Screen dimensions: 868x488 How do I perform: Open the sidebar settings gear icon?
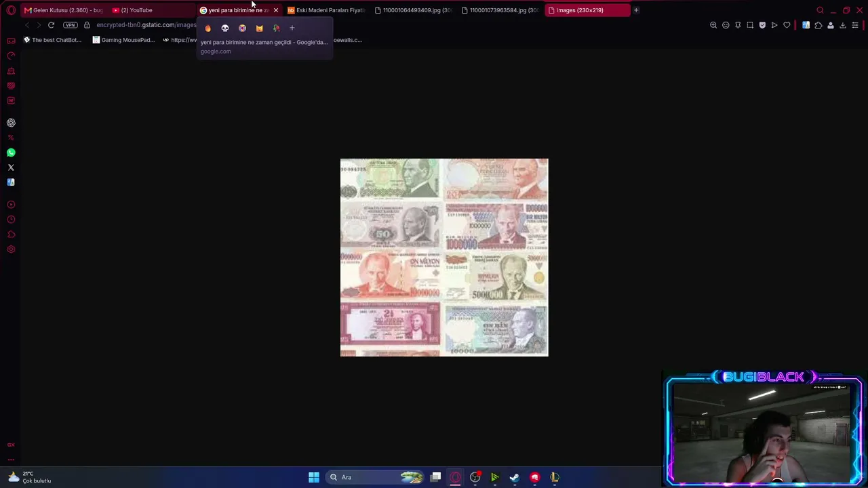click(x=11, y=249)
